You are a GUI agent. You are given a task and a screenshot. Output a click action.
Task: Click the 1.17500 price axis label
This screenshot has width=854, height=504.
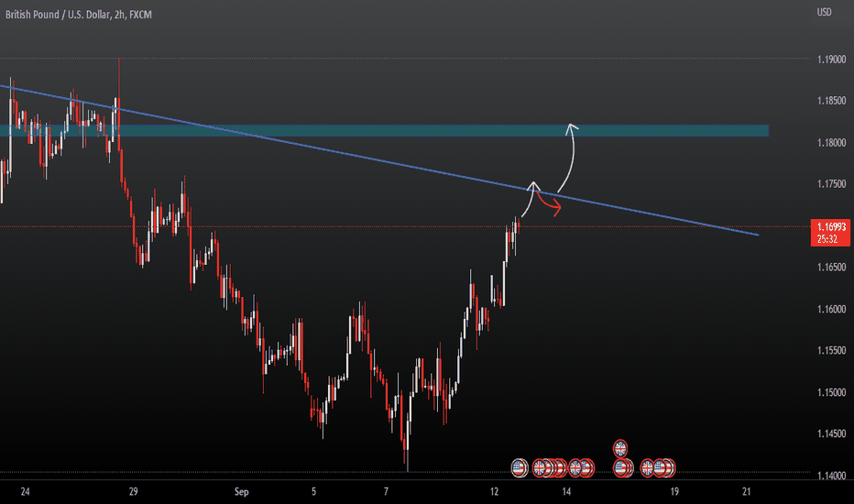click(x=832, y=184)
